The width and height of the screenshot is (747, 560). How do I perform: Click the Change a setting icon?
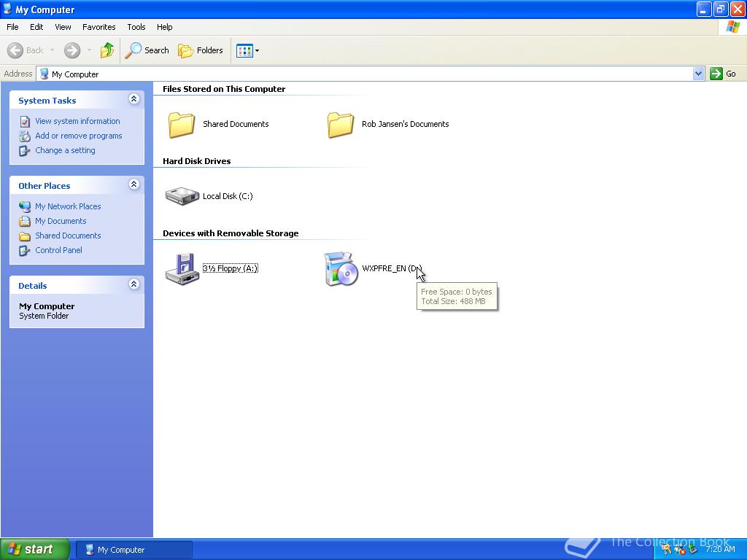(x=25, y=151)
